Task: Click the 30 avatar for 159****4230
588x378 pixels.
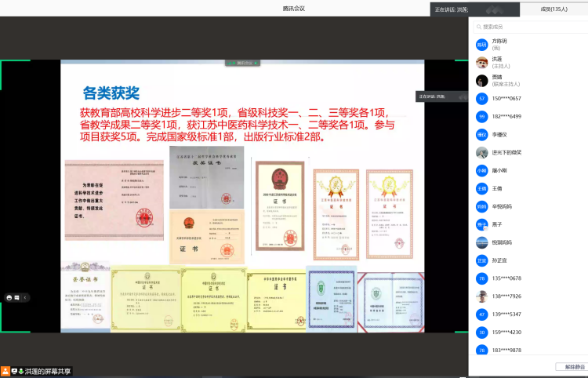Action: tap(482, 333)
